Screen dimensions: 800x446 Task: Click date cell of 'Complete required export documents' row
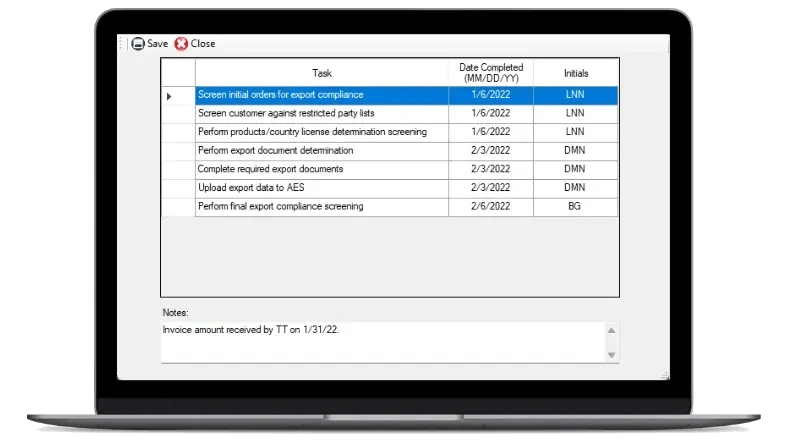pyautogui.click(x=491, y=170)
